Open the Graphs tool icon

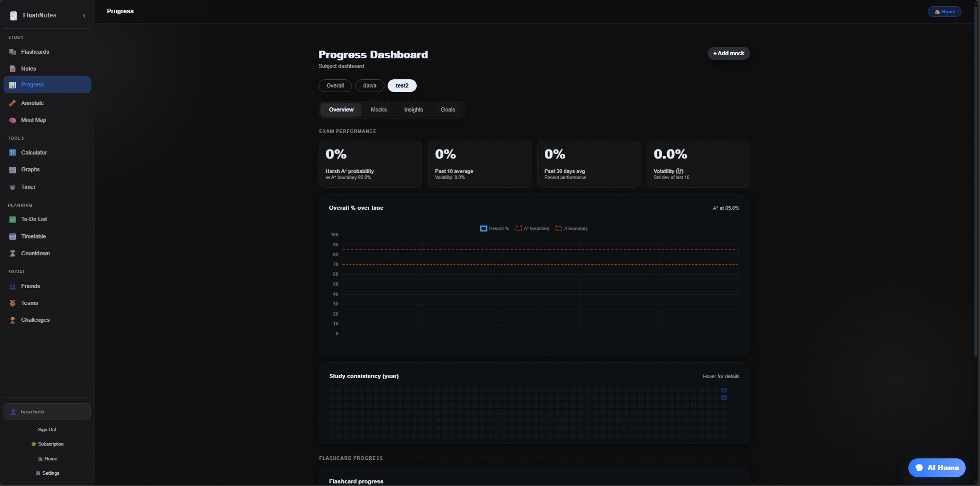[13, 170]
